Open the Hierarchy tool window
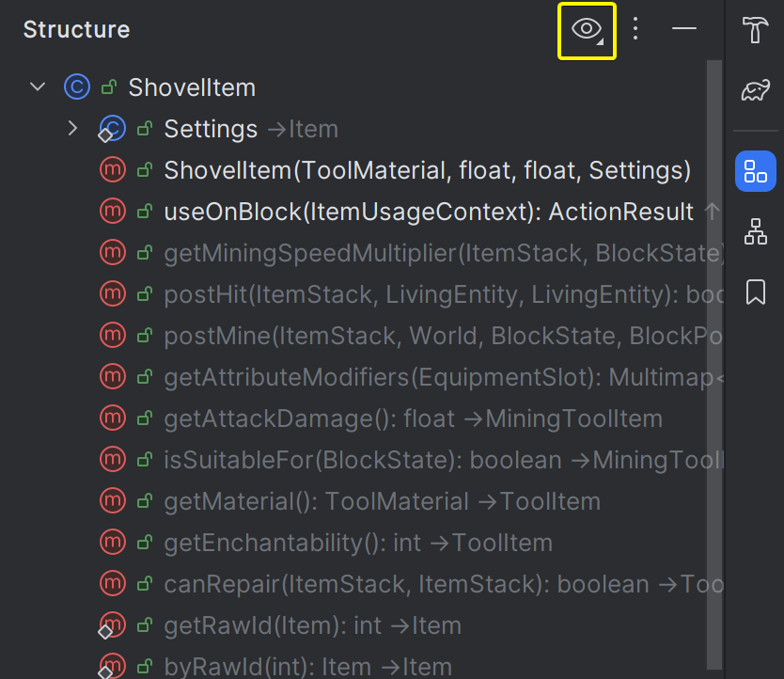The width and height of the screenshot is (784, 679). [x=755, y=231]
